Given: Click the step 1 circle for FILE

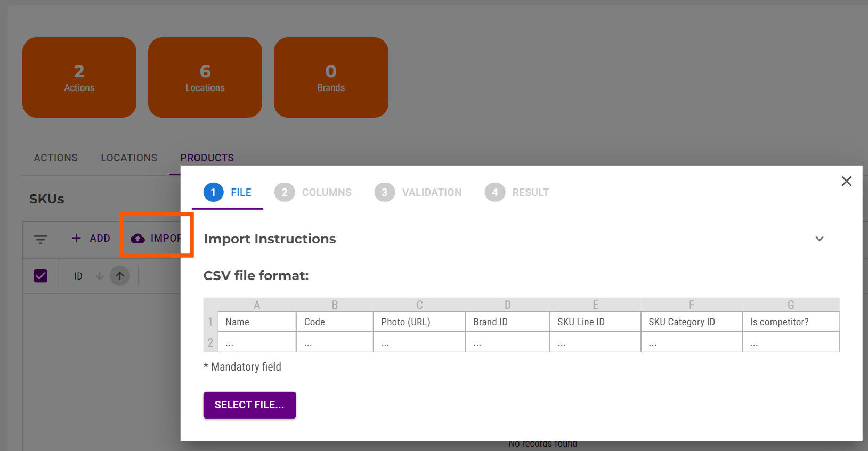Looking at the screenshot, I should coord(213,192).
